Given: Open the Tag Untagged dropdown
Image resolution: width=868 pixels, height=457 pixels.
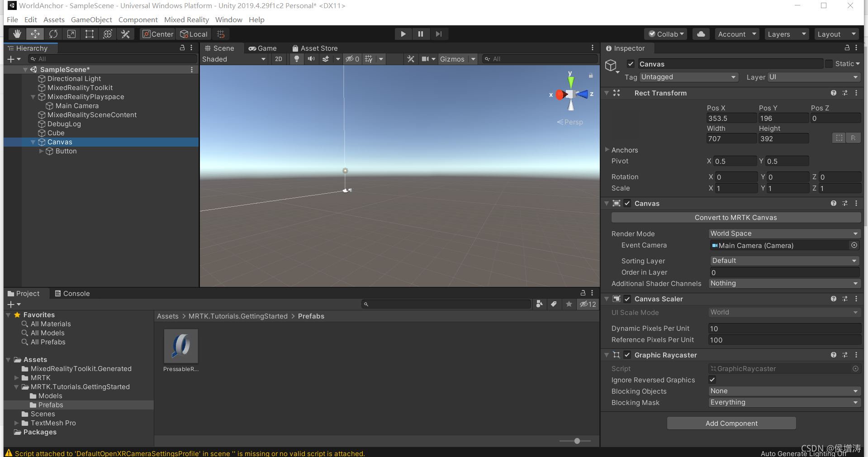Looking at the screenshot, I should 688,77.
